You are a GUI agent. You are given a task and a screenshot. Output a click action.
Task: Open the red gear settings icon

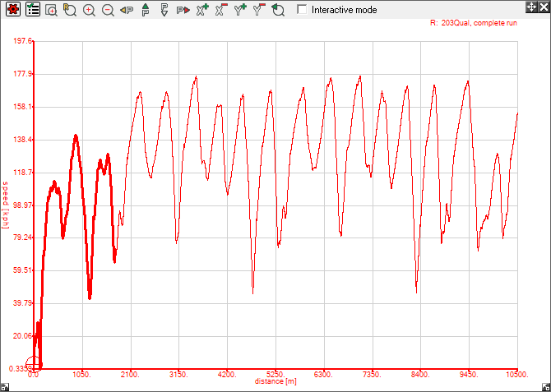[13, 10]
